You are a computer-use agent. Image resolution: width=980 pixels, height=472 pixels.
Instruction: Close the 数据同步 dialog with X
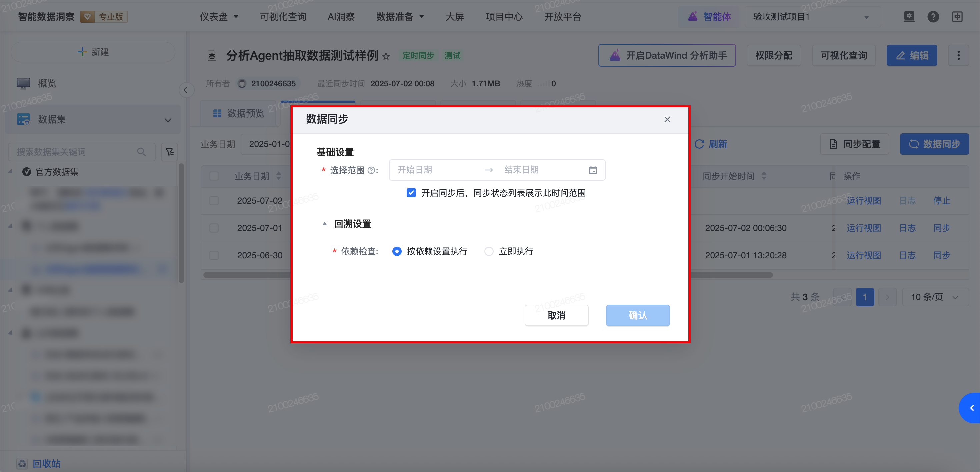coord(667,119)
